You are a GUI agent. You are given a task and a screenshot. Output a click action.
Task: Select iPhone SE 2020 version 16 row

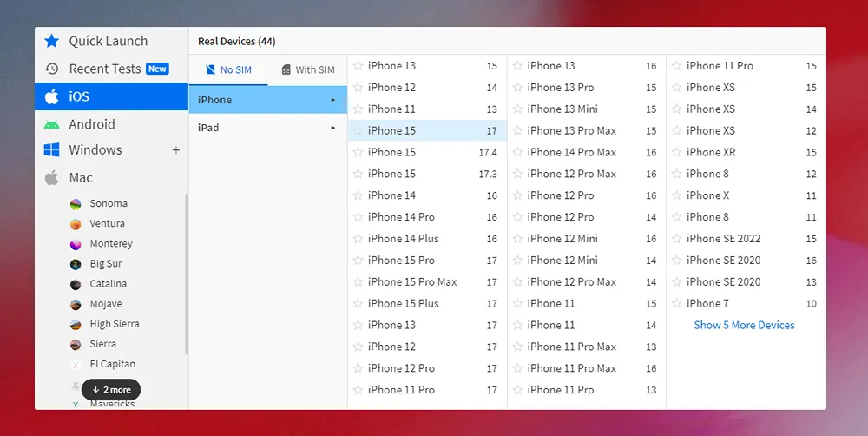[x=746, y=260]
